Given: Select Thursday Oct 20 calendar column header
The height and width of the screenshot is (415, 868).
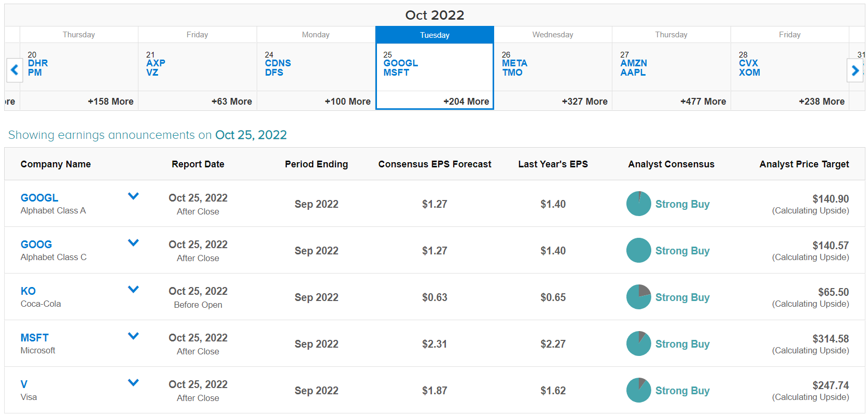Looking at the screenshot, I should click(79, 35).
